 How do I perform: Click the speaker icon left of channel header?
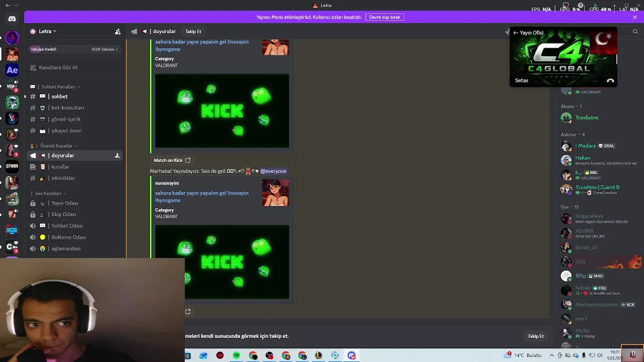[x=134, y=31]
